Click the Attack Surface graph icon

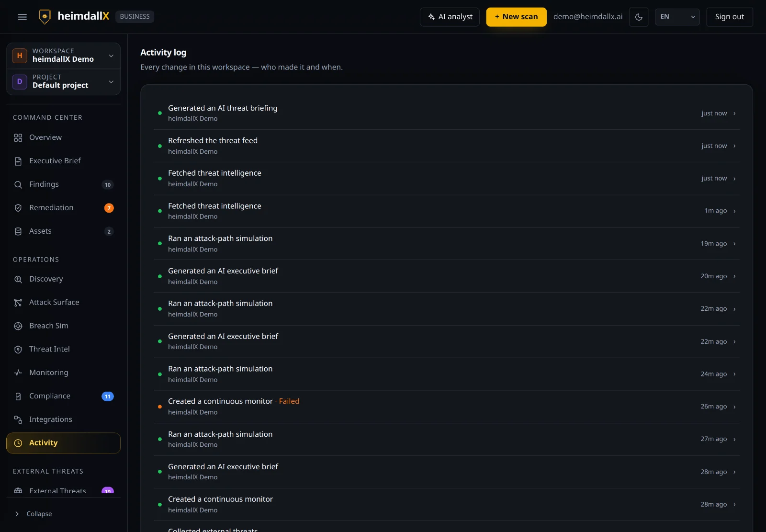pos(18,303)
